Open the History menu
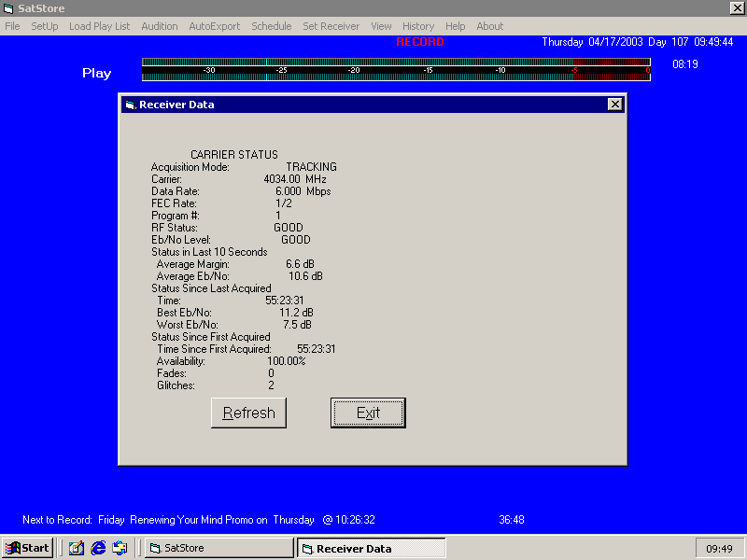Viewport: 747px width, 560px height. coord(418,26)
